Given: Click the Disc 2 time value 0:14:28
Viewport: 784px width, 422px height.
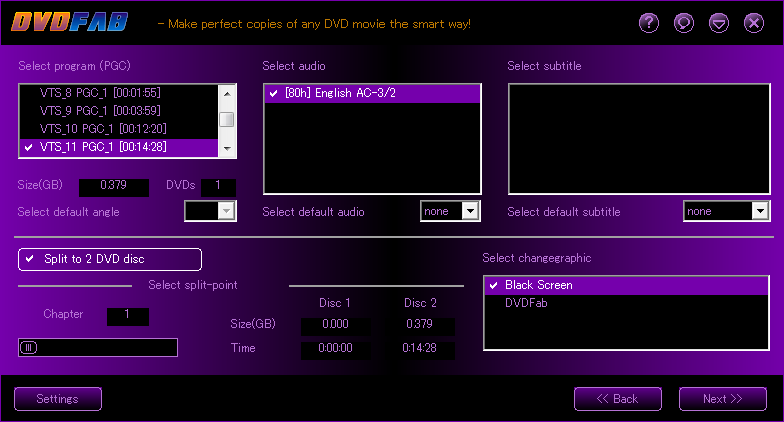Looking at the screenshot, I should pos(420,349).
